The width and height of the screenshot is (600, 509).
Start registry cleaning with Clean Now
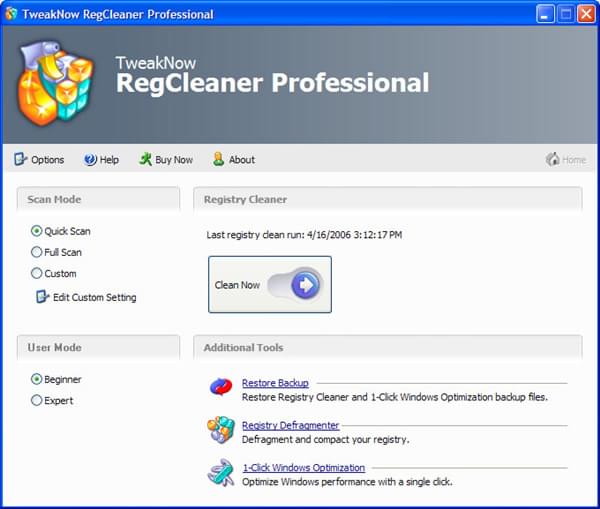click(x=270, y=284)
